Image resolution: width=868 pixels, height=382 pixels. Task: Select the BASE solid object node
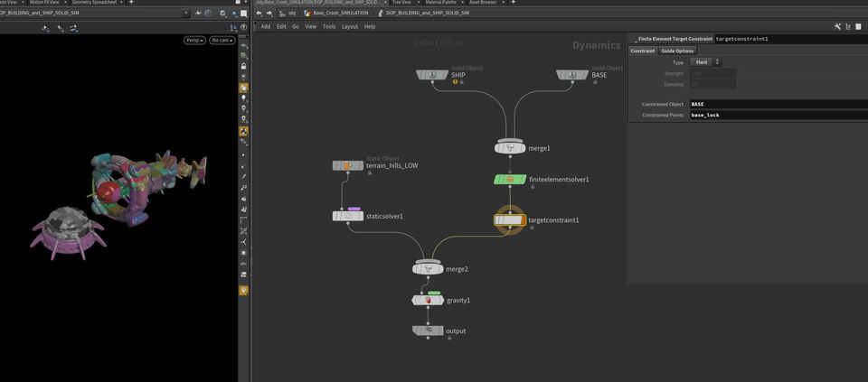572,75
